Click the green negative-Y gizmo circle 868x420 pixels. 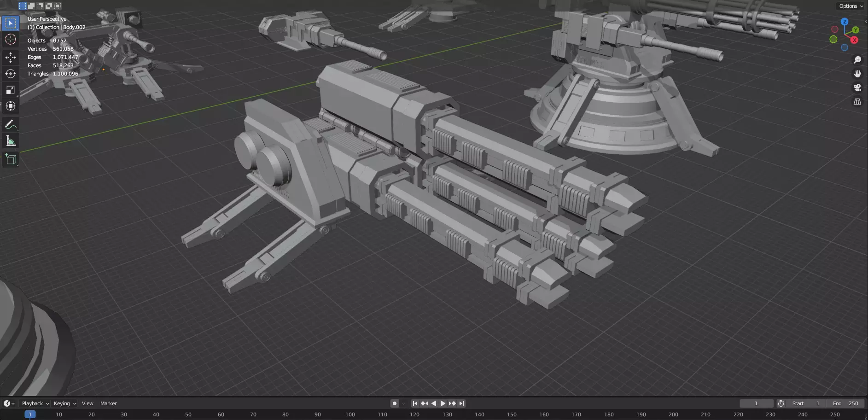[x=833, y=40]
